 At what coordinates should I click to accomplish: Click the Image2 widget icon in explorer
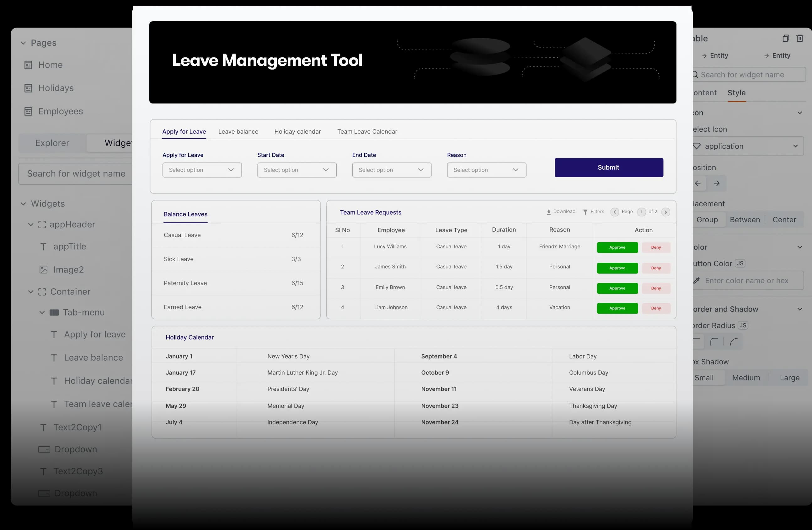[x=43, y=270]
